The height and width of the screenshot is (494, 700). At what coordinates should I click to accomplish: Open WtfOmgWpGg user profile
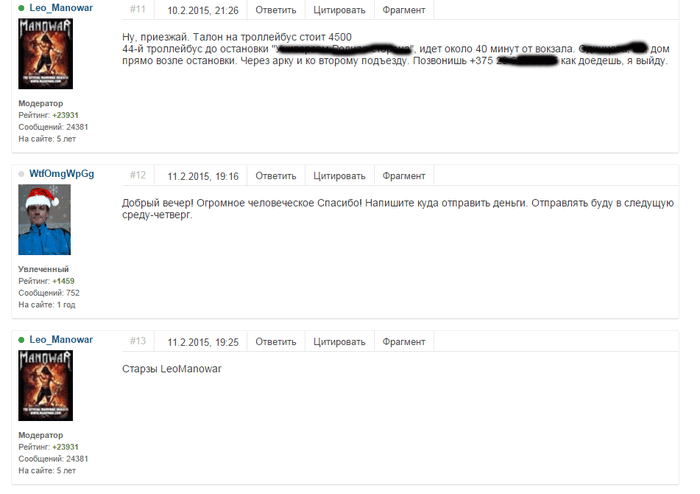point(62,174)
